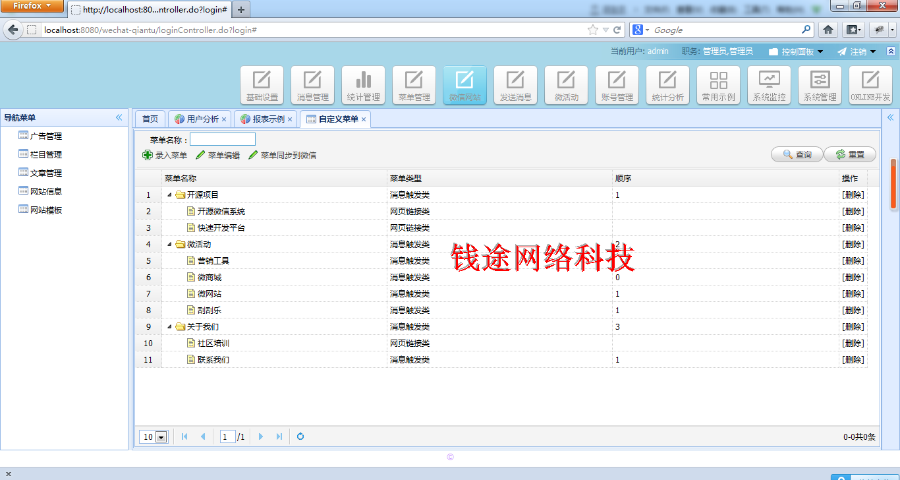Delete the 微商城 row via [删除]
900x480 pixels.
853,277
